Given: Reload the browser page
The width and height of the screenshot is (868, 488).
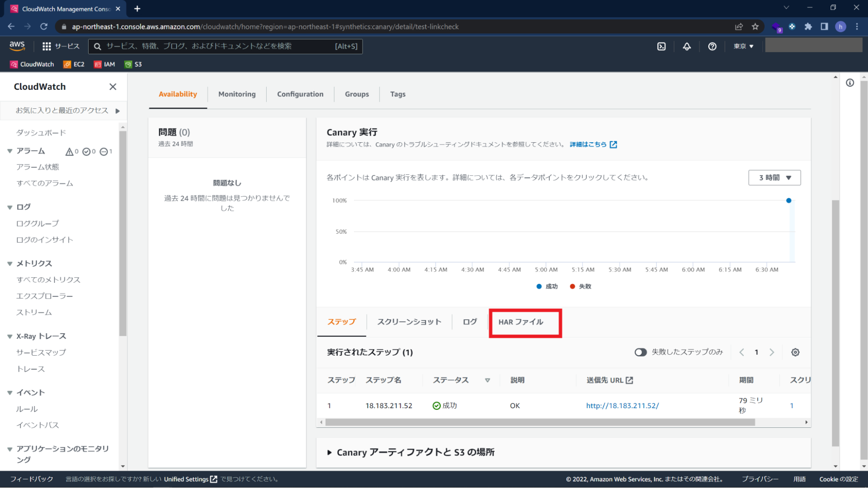Looking at the screenshot, I should tap(44, 26).
